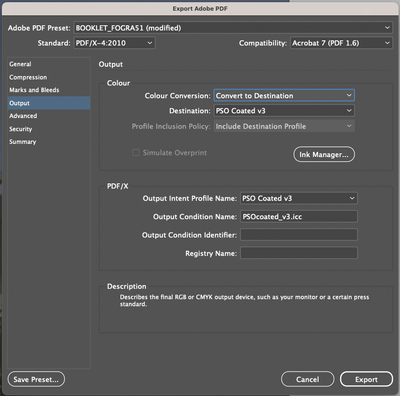The image size is (400, 396).
Task: Open the Ink Manager dialog
Action: click(x=324, y=154)
